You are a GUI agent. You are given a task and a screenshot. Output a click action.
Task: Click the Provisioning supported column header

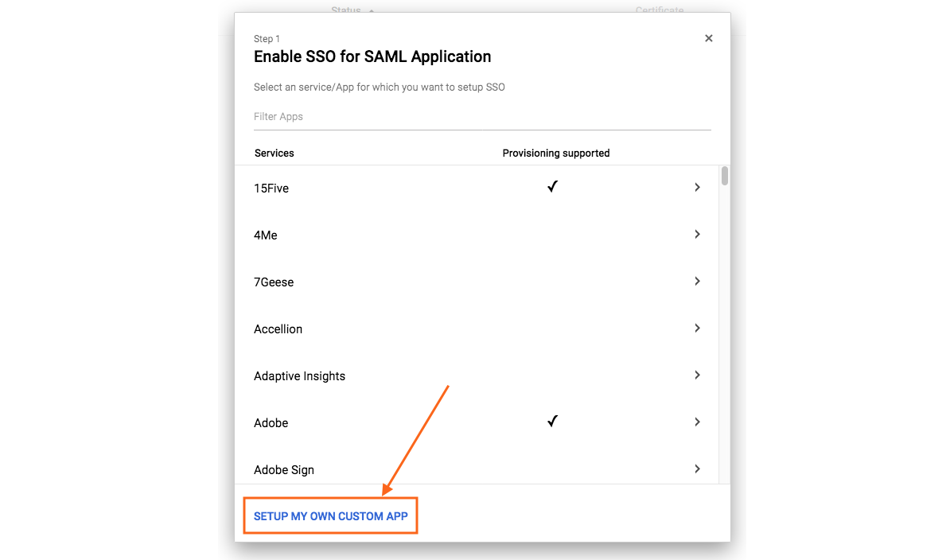click(555, 153)
